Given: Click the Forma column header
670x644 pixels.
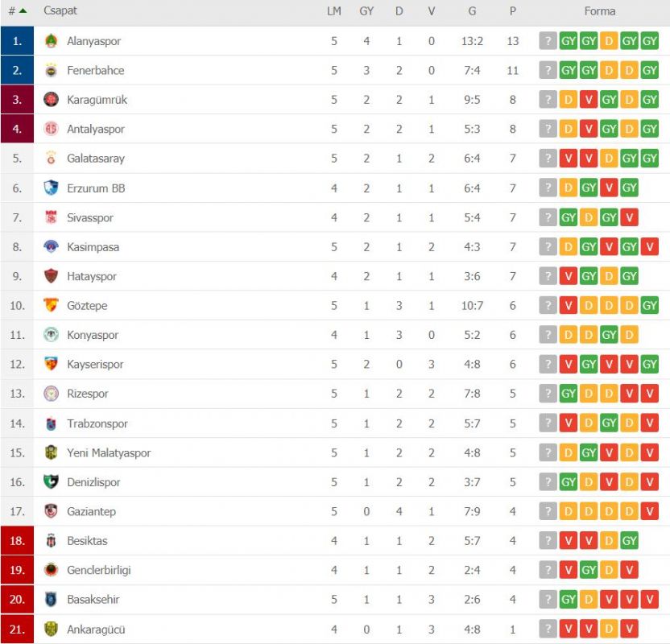Looking at the screenshot, I should coord(599,11).
